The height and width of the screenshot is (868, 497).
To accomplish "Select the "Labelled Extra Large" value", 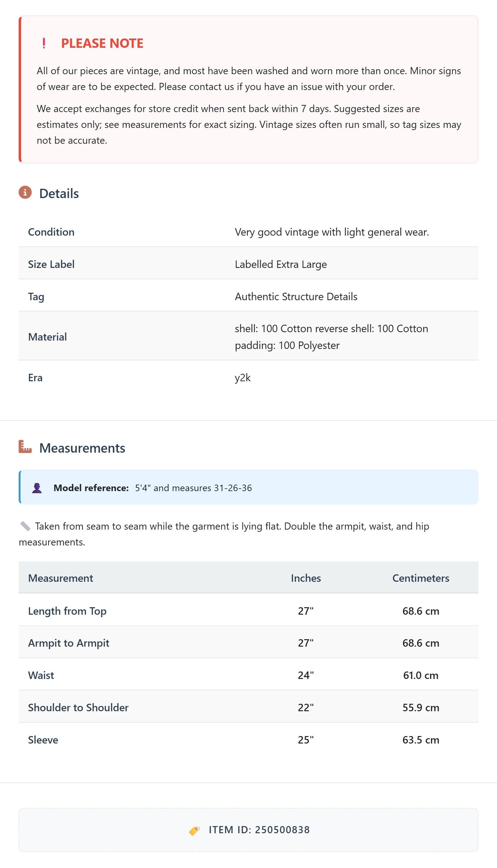I will click(x=280, y=264).
